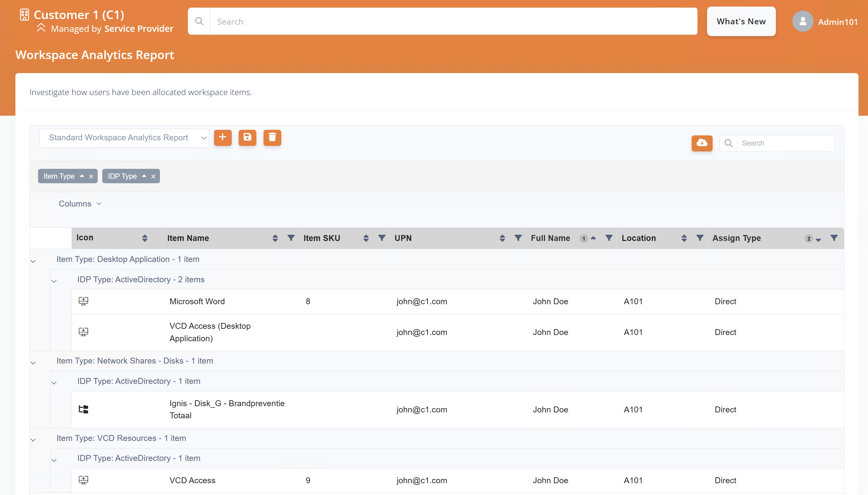This screenshot has height=495, width=868.
Task: Remove the Item Type grouping chip
Action: [91, 176]
